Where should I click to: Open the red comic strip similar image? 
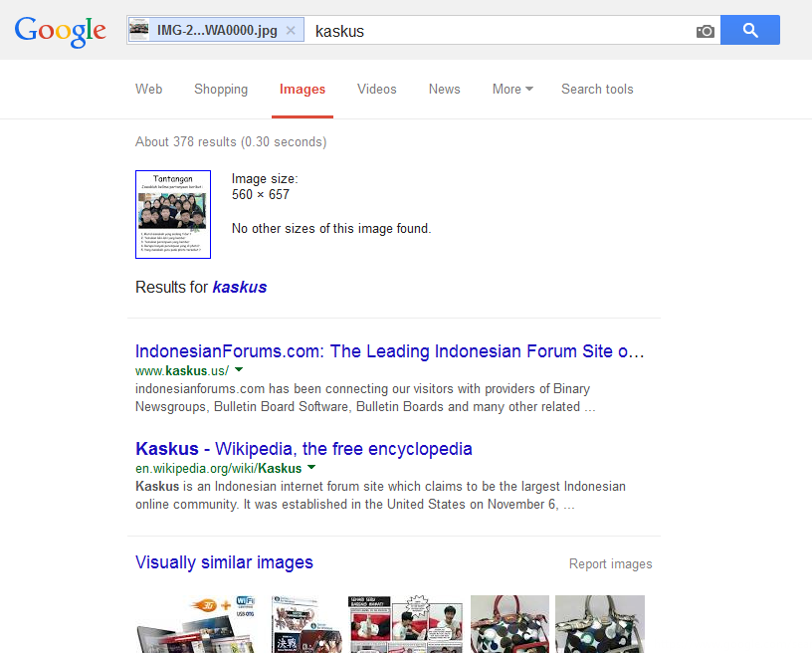(x=405, y=624)
